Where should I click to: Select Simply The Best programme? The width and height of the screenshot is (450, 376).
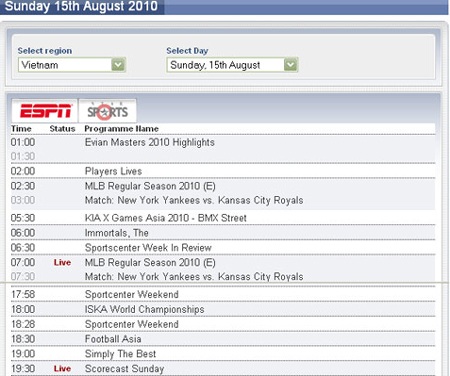tap(120, 354)
